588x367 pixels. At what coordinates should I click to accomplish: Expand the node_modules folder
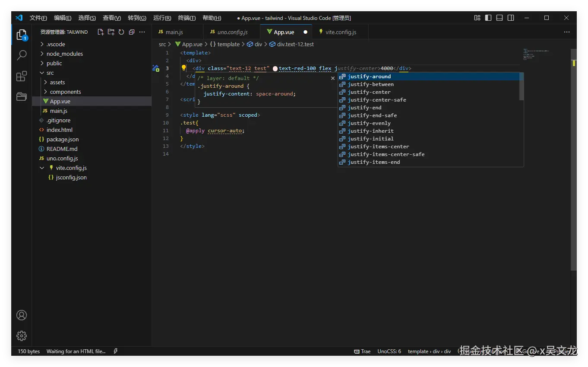pos(64,54)
